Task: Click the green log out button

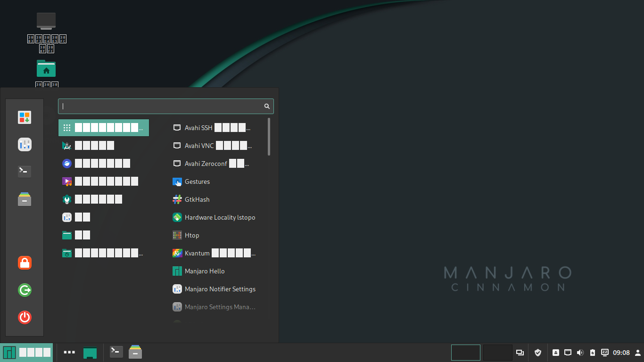Action: 25,290
